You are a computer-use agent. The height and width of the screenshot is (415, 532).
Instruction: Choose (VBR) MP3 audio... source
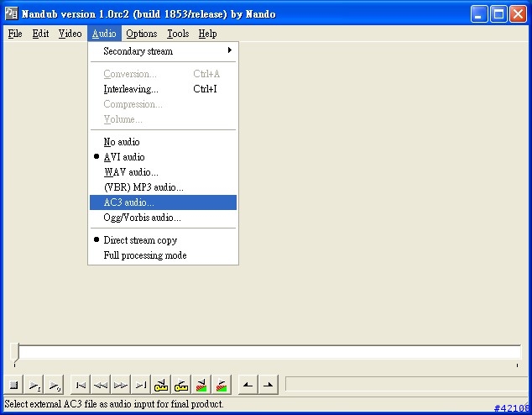pyautogui.click(x=163, y=187)
